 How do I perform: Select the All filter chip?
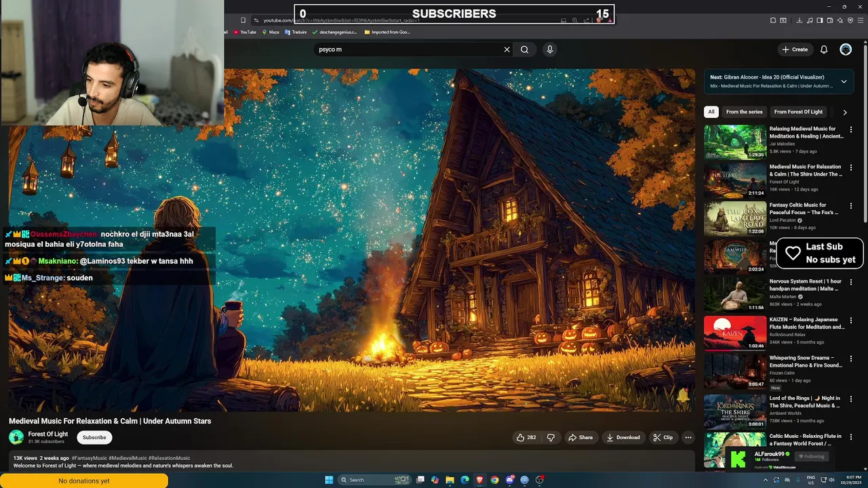711,112
